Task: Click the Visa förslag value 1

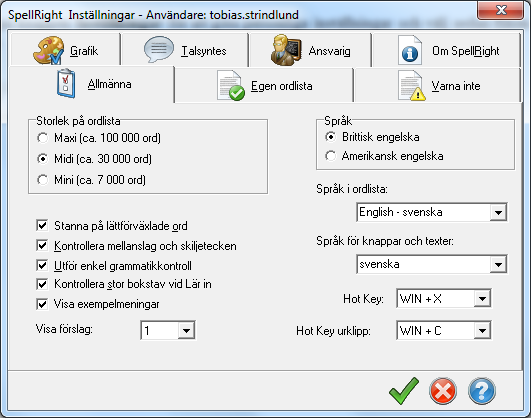Action: coord(147,331)
